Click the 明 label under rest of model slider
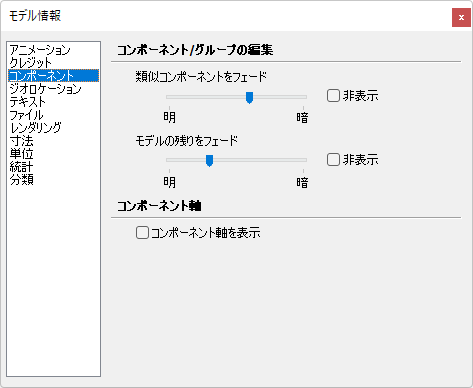Screen dimensions: 473x388 (x=169, y=182)
